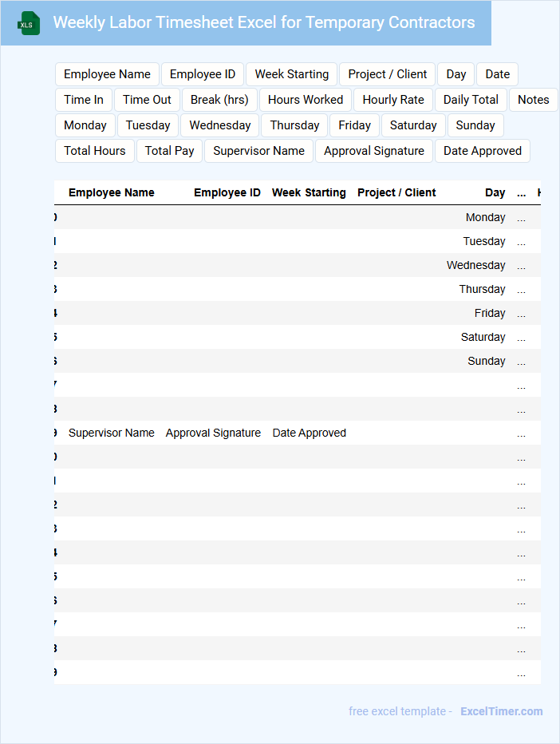Choose the Friday tag chip
Image resolution: width=560 pixels, height=744 pixels.
tap(355, 125)
